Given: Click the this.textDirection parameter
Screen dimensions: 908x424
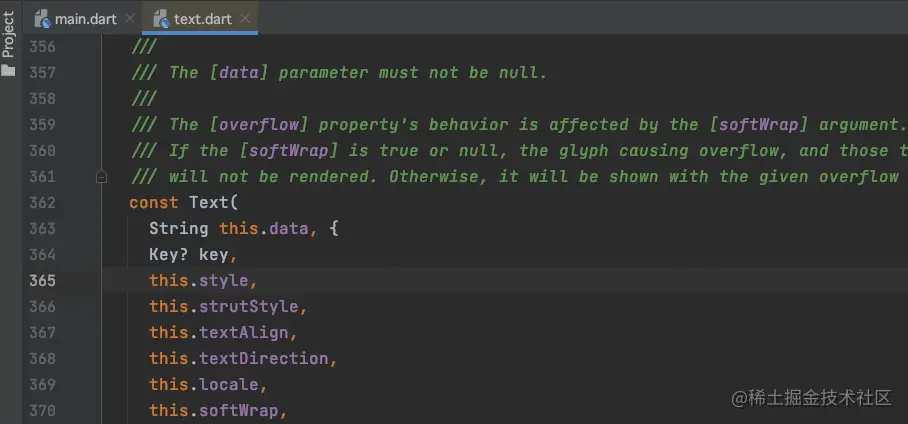Looking at the screenshot, I should tap(238, 359).
